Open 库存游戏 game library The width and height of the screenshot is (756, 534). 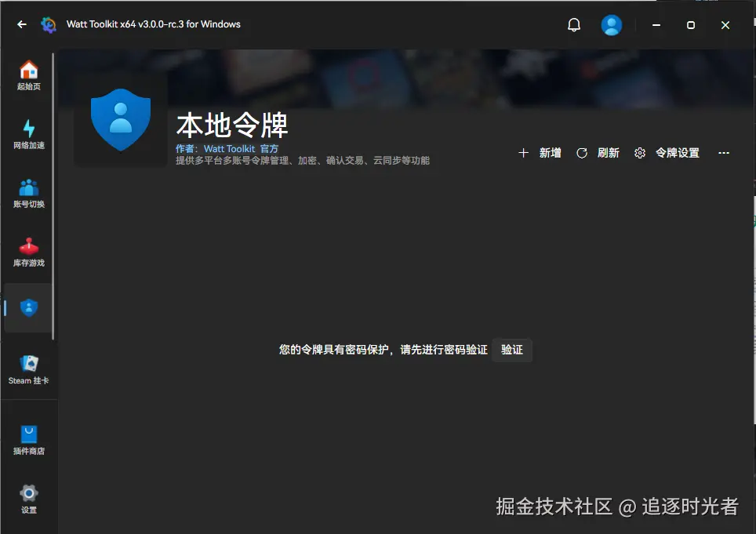click(29, 252)
